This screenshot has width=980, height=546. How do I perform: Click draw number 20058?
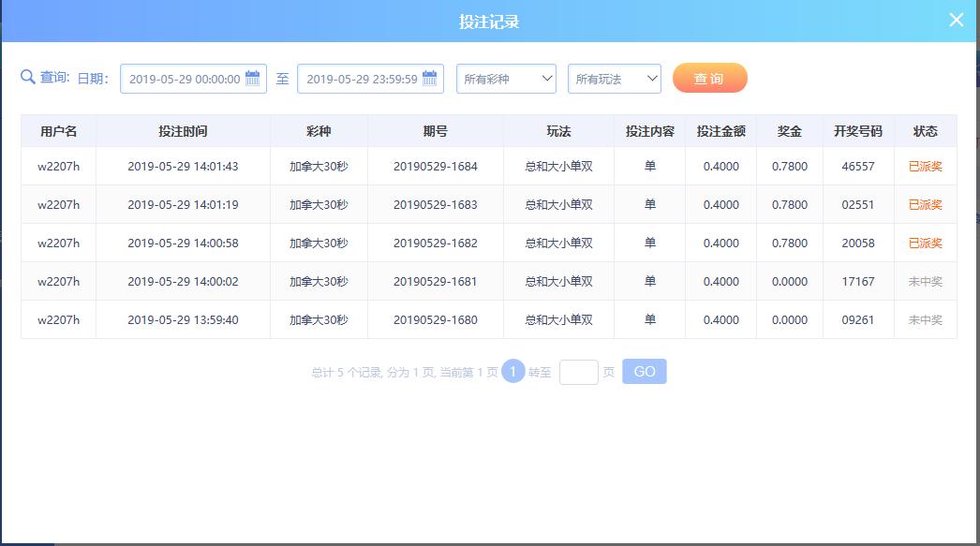click(858, 243)
